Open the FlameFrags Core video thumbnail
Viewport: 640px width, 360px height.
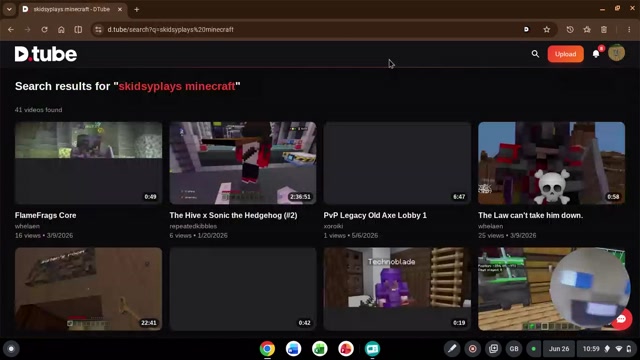(88, 163)
